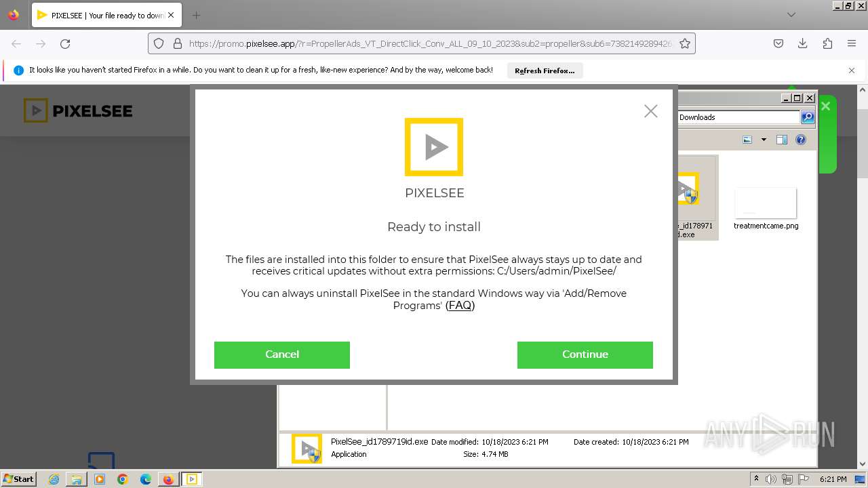Click the Firefox address bar URL
The height and width of the screenshot is (488, 868).
(x=430, y=43)
